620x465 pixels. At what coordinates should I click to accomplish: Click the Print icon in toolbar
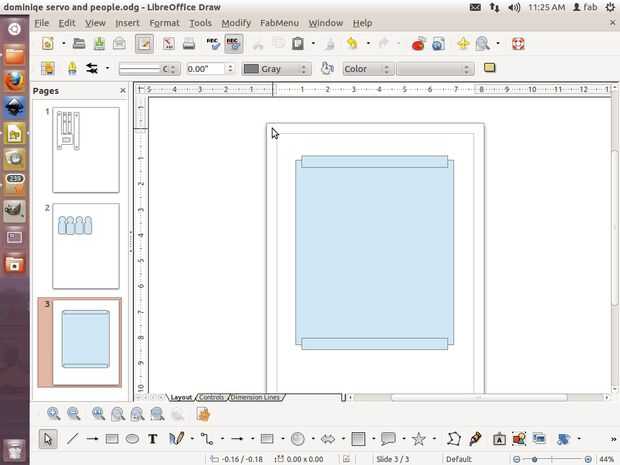coord(189,44)
